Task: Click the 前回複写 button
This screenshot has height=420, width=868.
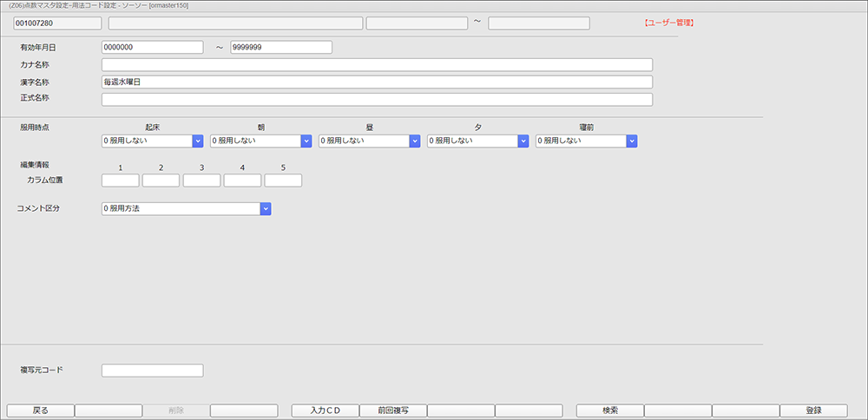Action: [x=392, y=410]
